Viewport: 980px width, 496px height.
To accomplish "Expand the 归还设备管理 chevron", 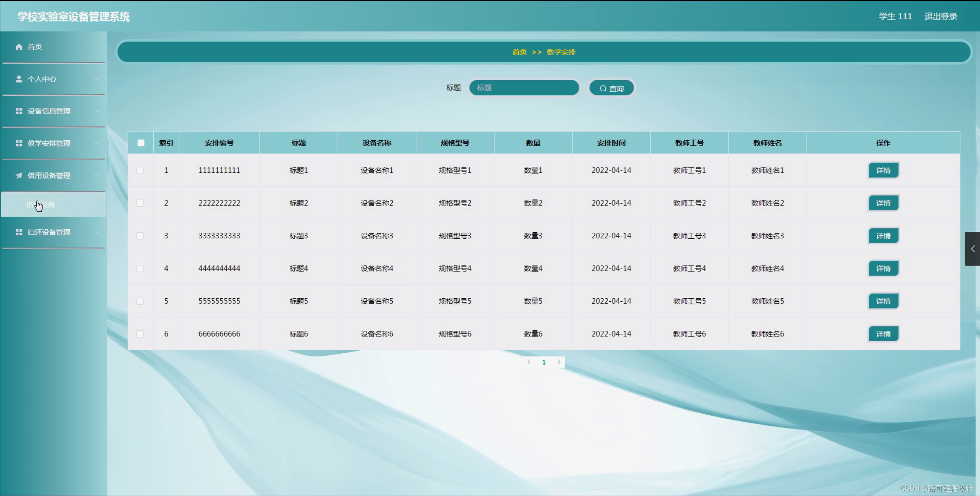I will pos(97,232).
